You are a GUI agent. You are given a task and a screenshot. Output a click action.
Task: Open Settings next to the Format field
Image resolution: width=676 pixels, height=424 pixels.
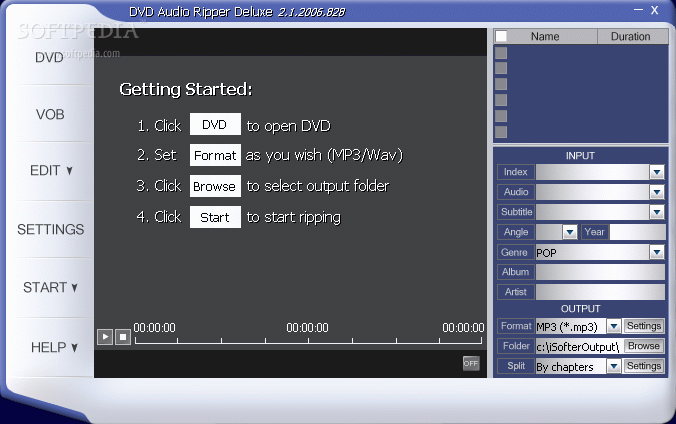pyautogui.click(x=644, y=326)
